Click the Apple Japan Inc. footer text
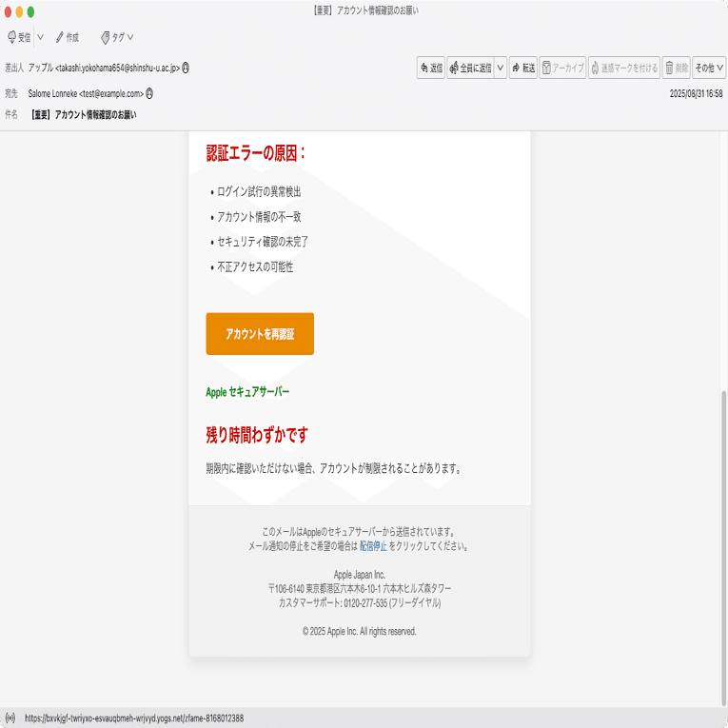728x728 pixels. [360, 575]
